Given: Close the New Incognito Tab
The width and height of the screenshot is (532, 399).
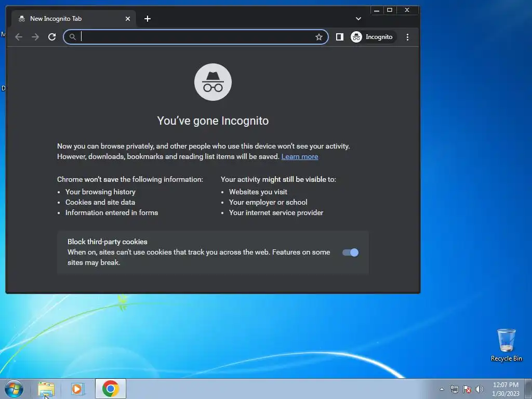Looking at the screenshot, I should 128,19.
